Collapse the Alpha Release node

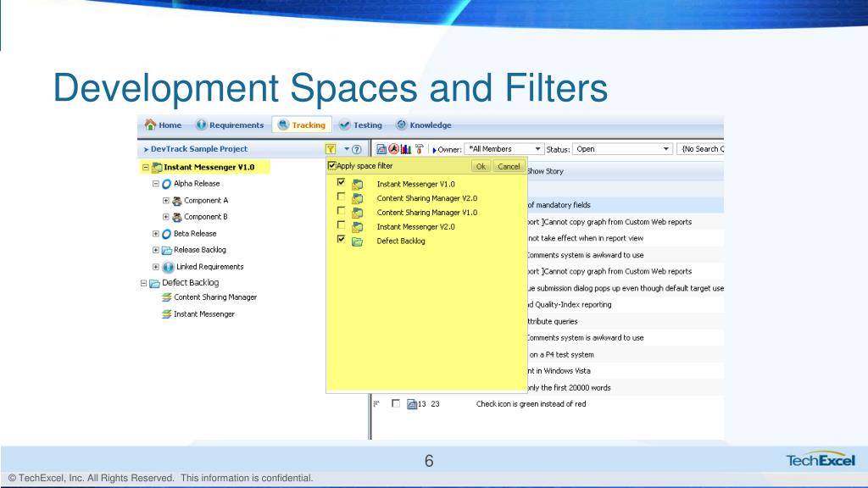pyautogui.click(x=156, y=184)
